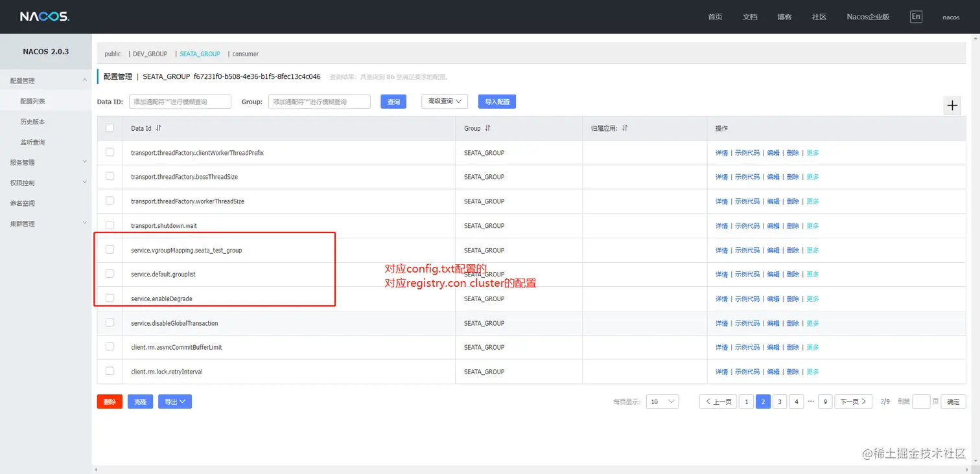Toggle the select-all checkbox in table header
The height and width of the screenshot is (474, 980).
pyautogui.click(x=110, y=128)
